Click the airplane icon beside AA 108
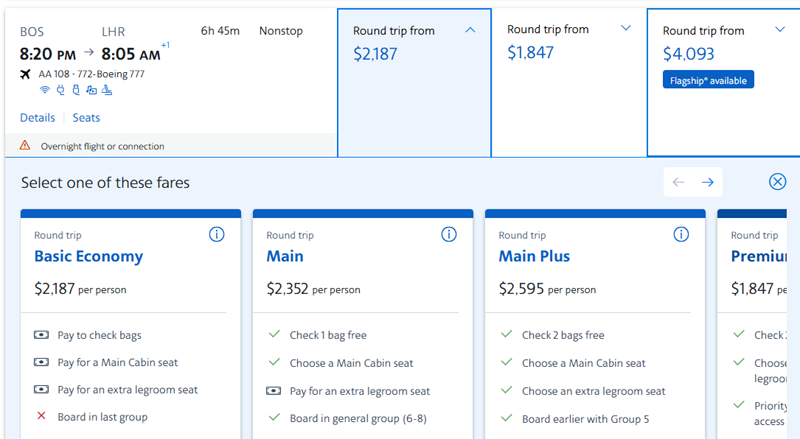This screenshot has height=439, width=800. tap(25, 74)
